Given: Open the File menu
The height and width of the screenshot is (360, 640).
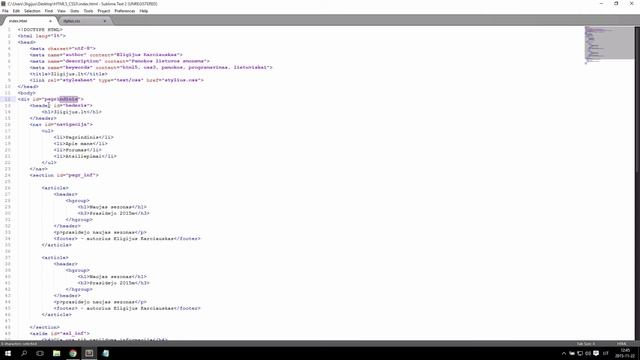Looking at the screenshot, I should click(5, 11).
